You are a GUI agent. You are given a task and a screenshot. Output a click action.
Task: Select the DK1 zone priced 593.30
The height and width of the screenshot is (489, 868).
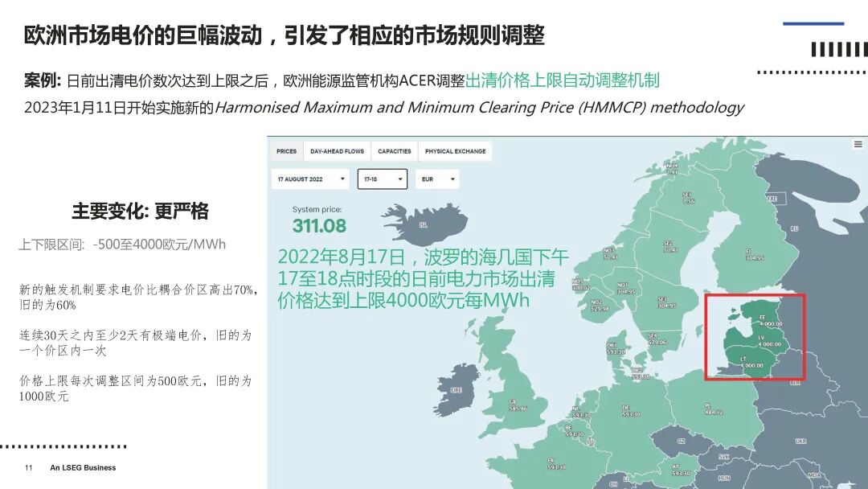616,348
